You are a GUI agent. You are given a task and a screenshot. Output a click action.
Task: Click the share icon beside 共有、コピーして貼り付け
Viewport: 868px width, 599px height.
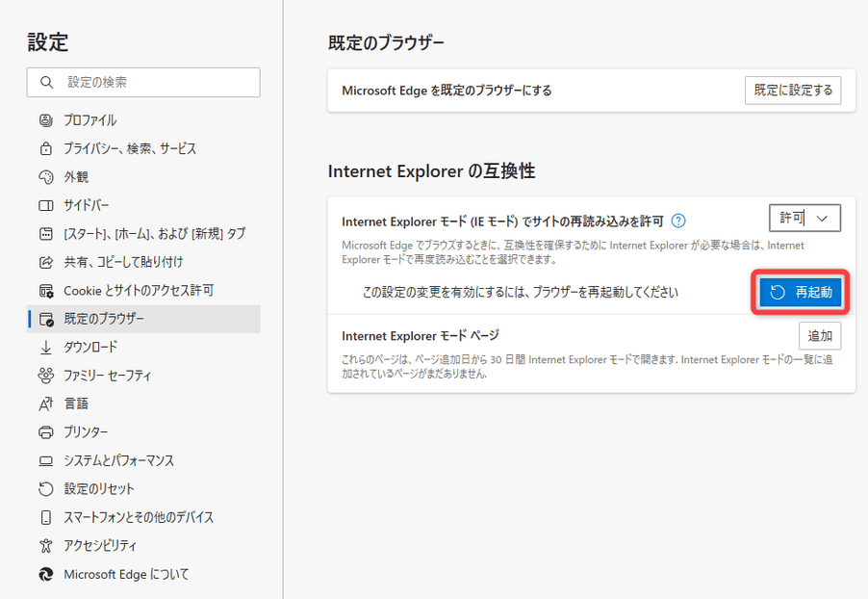point(46,262)
